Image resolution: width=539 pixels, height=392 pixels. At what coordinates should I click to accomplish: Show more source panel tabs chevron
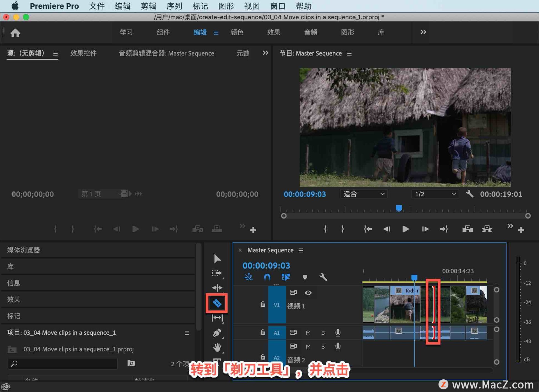[265, 53]
